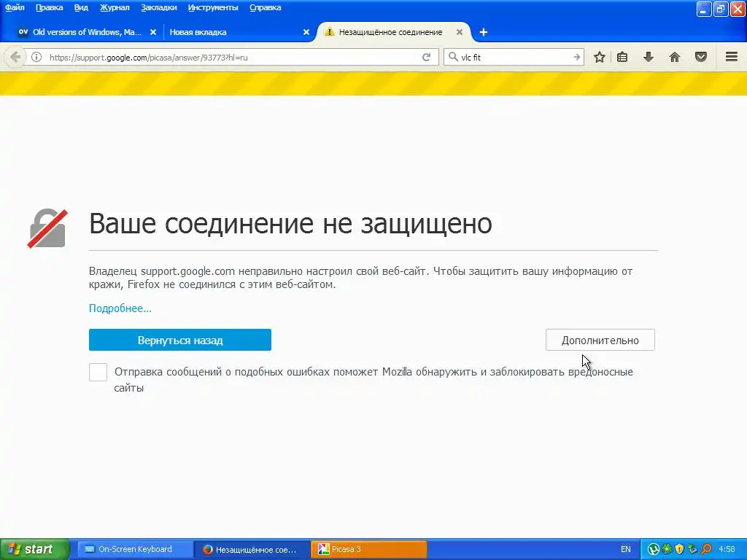This screenshot has height=560, width=747.
Task: Save to Pocket icon
Action: [x=701, y=57]
